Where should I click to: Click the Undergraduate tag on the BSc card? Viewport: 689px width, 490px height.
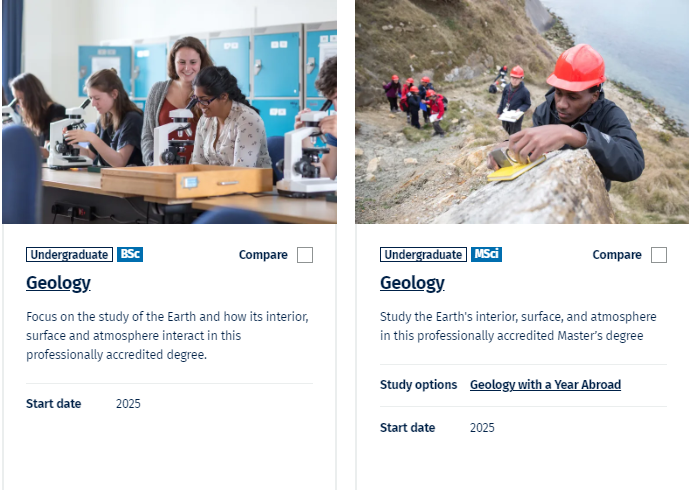69,254
